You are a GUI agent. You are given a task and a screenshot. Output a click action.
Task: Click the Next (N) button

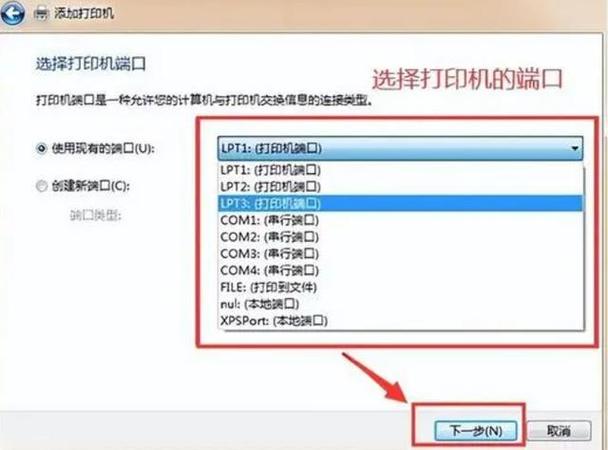tap(476, 430)
